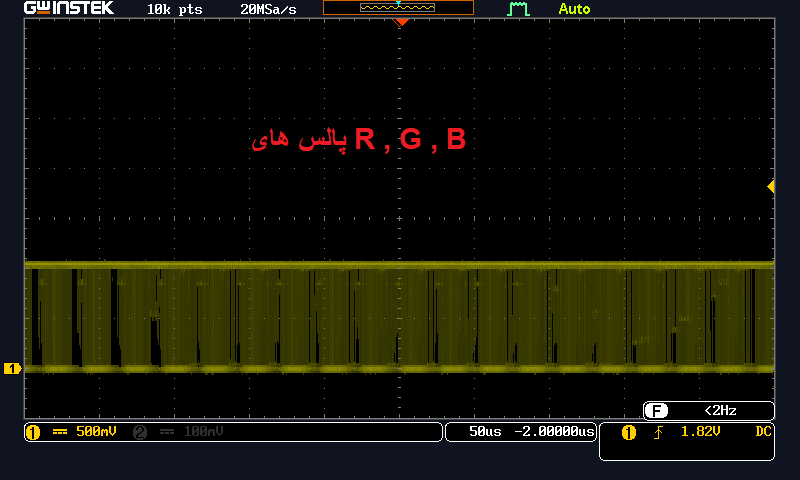The height and width of the screenshot is (480, 800).
Task: Click the <2Hz frequency readout
Action: pyautogui.click(x=720, y=411)
